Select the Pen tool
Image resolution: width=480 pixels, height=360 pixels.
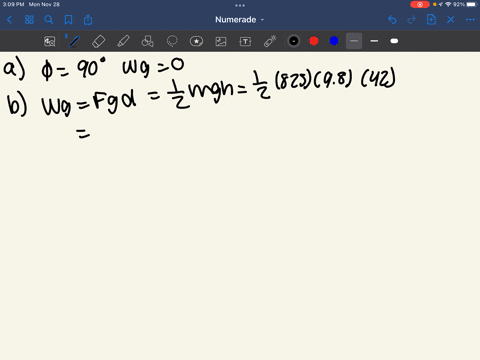coord(74,41)
